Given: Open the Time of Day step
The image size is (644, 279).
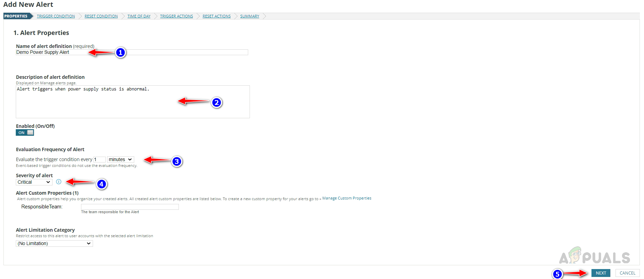Looking at the screenshot, I should [x=139, y=16].
